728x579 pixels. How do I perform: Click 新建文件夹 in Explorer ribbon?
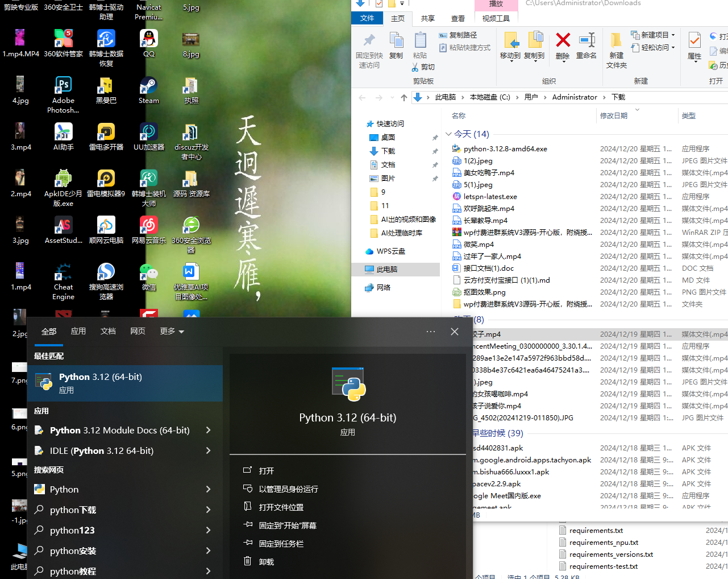click(x=617, y=50)
